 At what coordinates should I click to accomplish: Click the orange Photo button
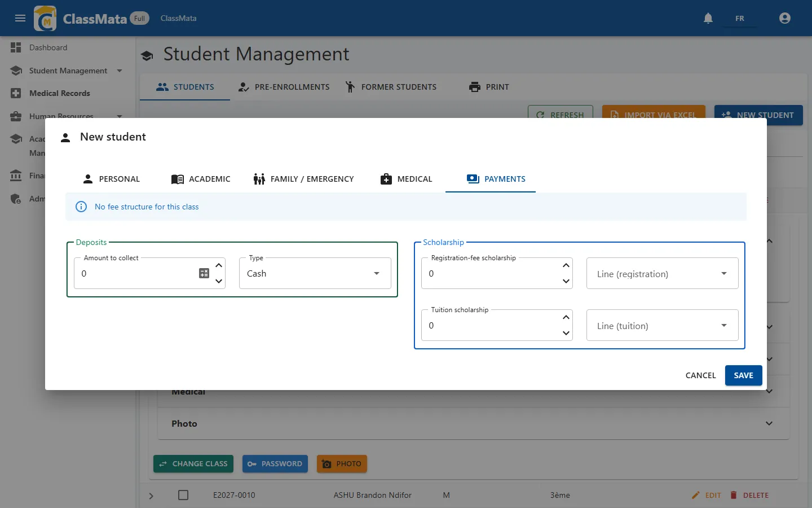[x=342, y=464]
